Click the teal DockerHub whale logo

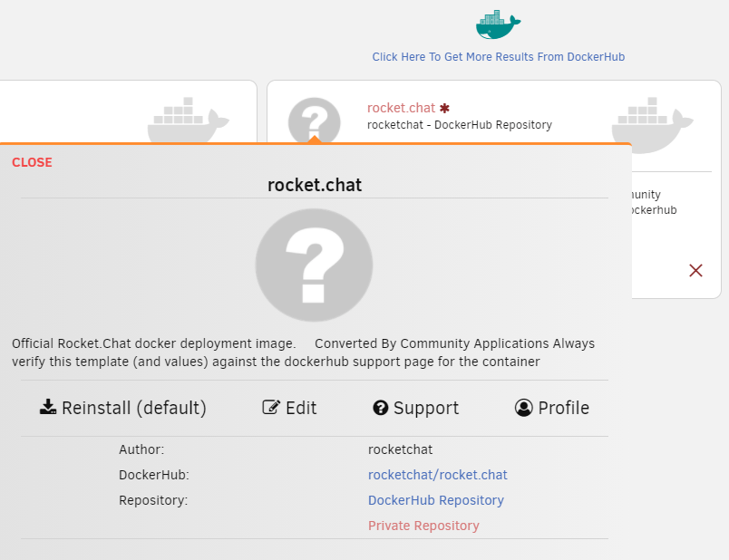pyautogui.click(x=498, y=24)
